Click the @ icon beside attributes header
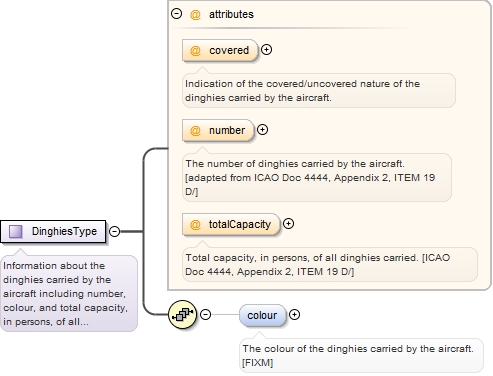 195,14
